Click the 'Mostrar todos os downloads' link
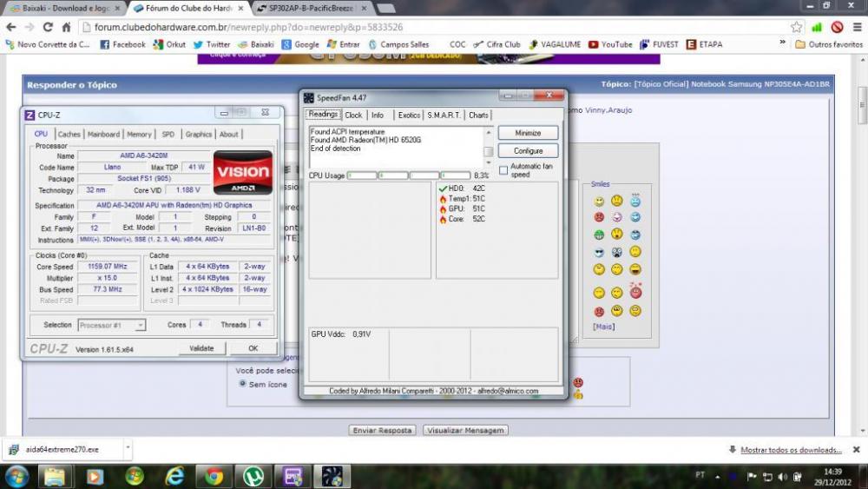868x489 pixels. (x=791, y=450)
